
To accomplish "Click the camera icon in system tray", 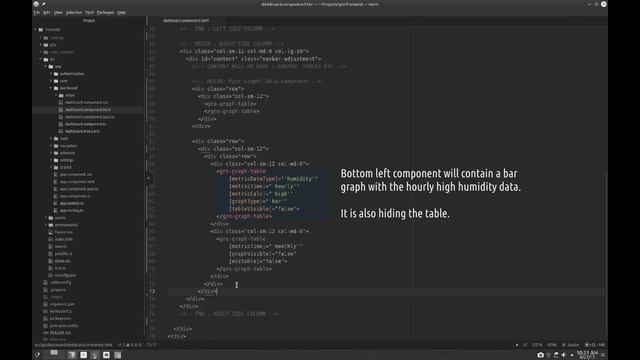I will pyautogui.click(x=540, y=355).
